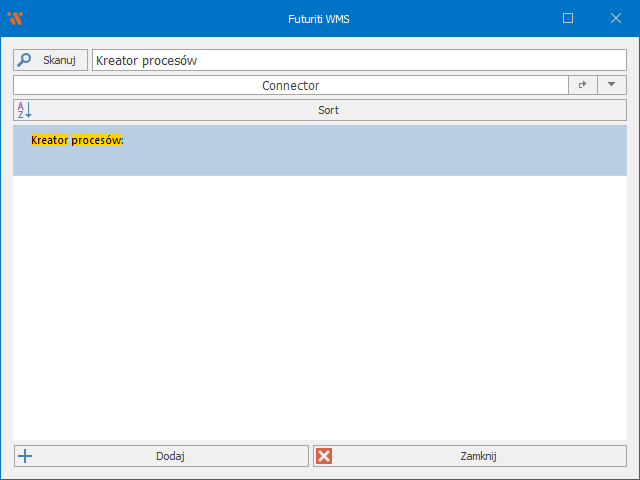Click the highlighted word 'procesów' in results
640x480 pixels.
96,140
